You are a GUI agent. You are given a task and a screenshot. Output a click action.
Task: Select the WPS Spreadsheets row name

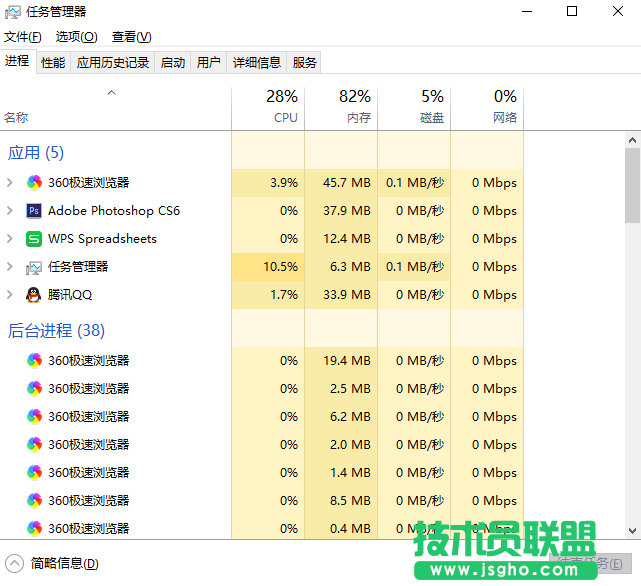102,239
